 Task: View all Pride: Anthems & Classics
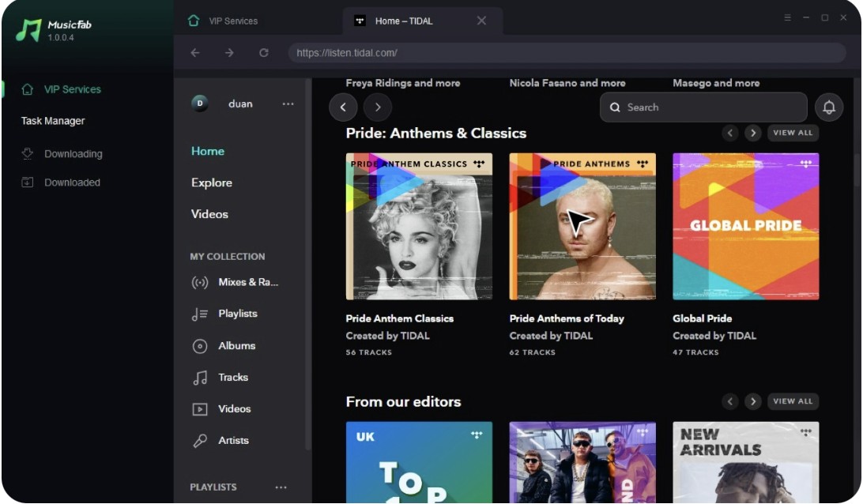tap(793, 133)
